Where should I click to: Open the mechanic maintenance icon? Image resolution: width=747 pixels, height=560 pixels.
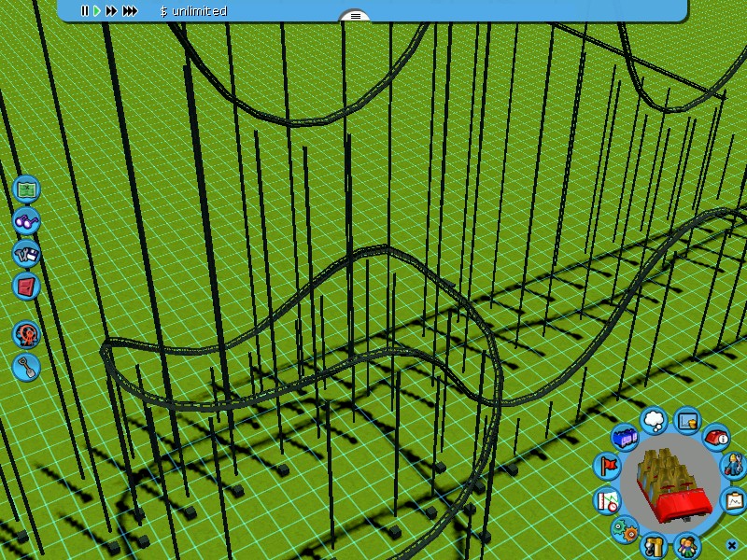[x=734, y=465]
